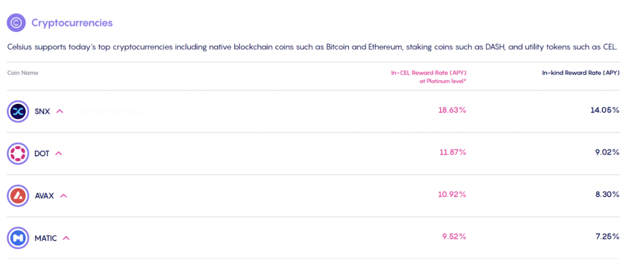Select the MATIC coin name label
Image resolution: width=644 pixels, height=259 pixels.
coord(46,238)
